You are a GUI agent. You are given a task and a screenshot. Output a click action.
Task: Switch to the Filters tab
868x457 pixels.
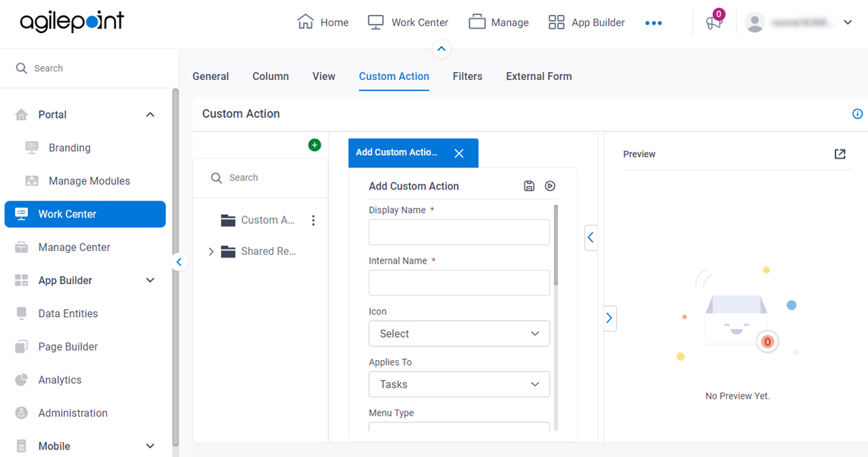[x=467, y=77]
